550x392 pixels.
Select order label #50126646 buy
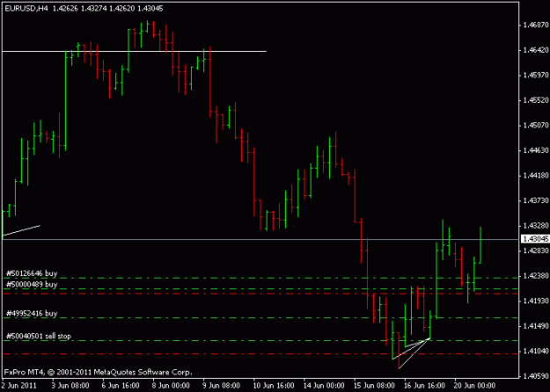(x=32, y=273)
